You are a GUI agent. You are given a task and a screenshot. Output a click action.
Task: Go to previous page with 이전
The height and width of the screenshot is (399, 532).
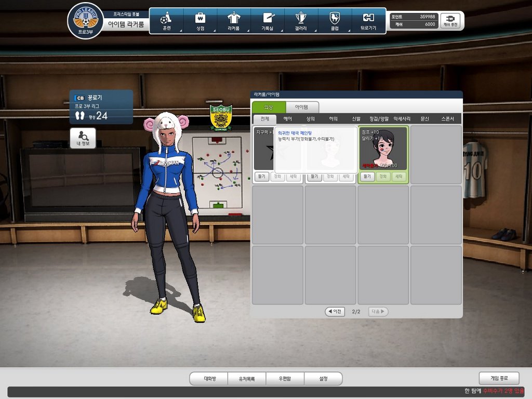click(335, 312)
